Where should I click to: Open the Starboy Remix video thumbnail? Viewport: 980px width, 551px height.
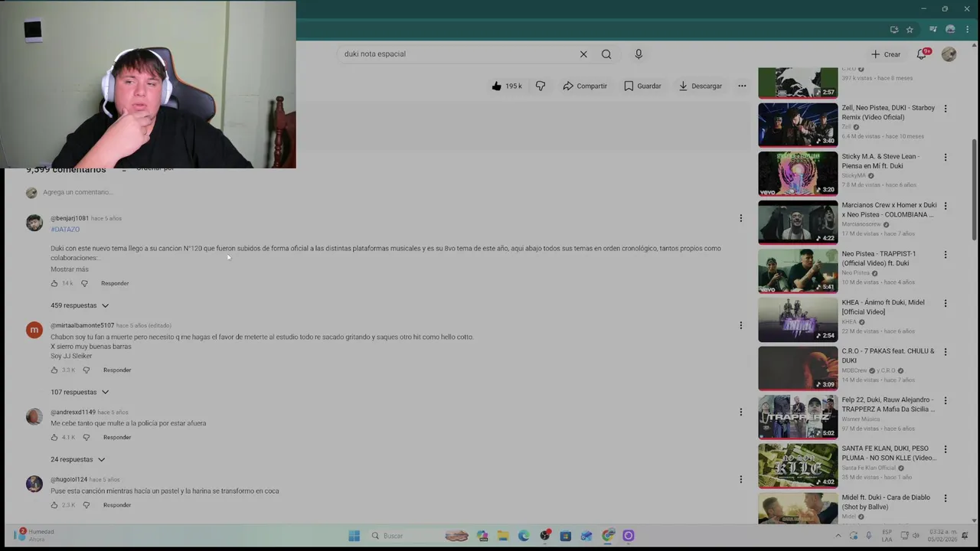pos(798,125)
